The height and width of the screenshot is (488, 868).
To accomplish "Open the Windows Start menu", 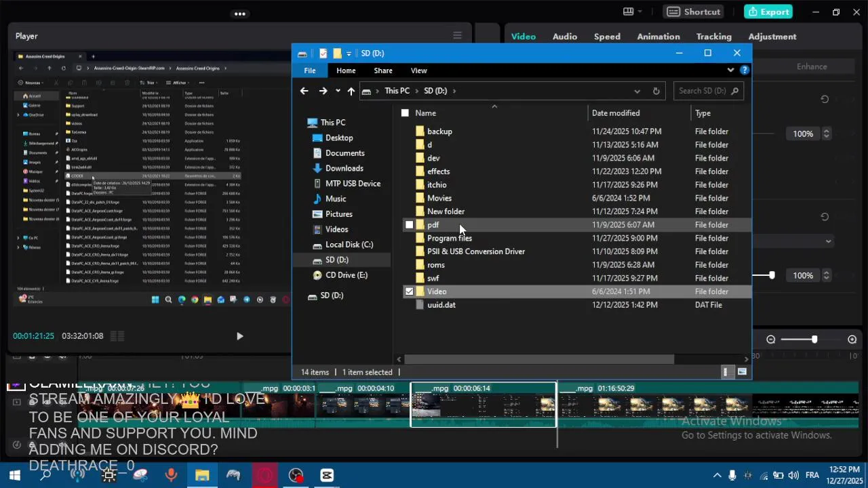I will [14, 475].
